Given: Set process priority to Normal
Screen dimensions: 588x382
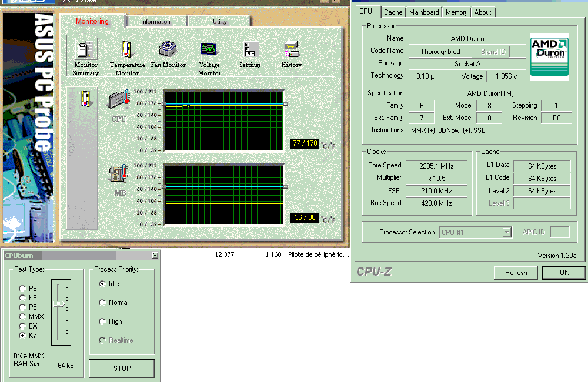Looking at the screenshot, I should [103, 303].
